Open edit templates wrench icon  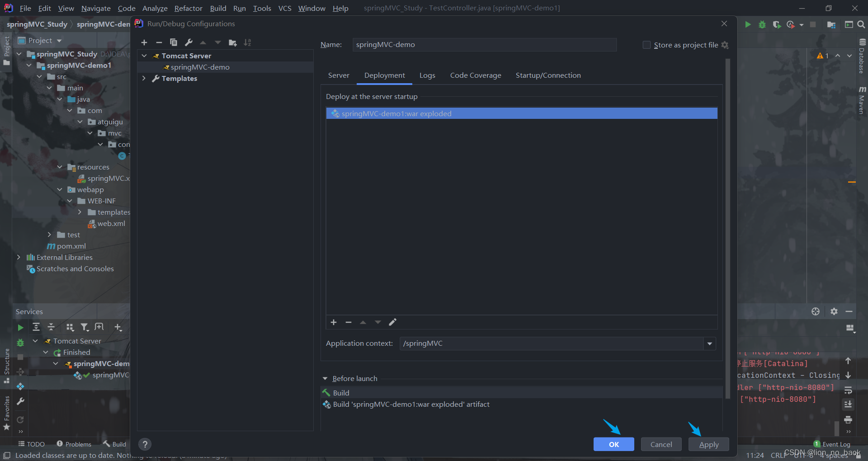(189, 42)
